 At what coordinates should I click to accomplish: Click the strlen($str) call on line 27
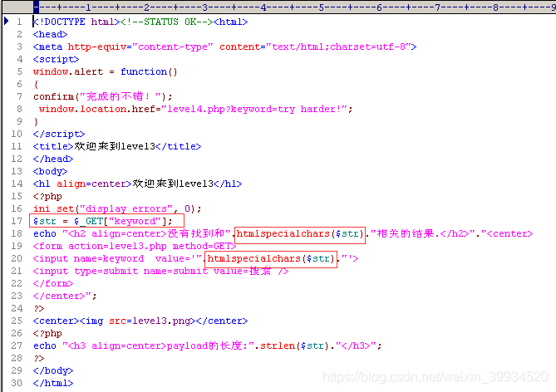[x=295, y=346]
